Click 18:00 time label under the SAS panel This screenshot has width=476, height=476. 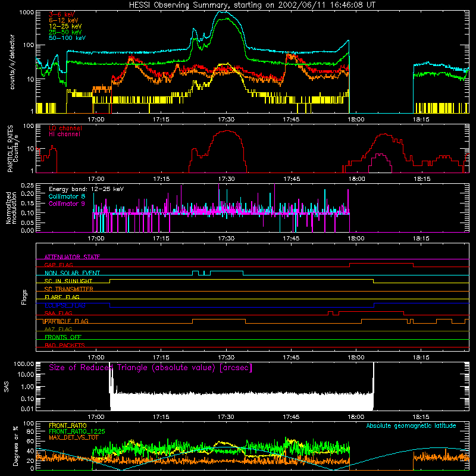point(356,417)
